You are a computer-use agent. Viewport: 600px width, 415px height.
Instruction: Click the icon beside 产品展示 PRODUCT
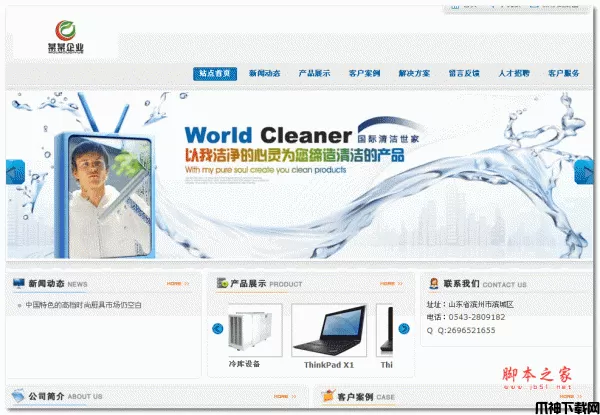222,283
